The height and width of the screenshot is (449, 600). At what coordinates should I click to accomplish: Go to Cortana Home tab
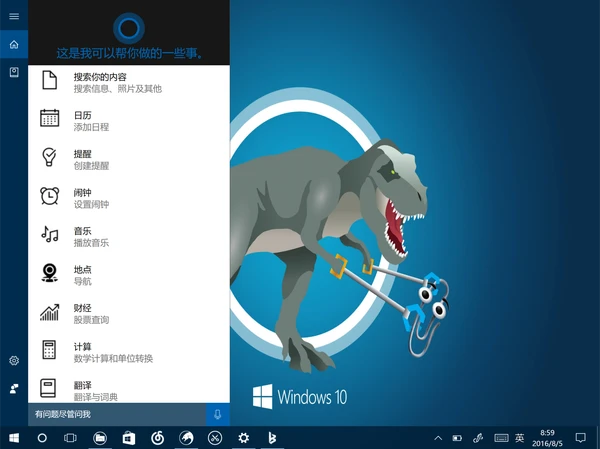(x=14, y=45)
